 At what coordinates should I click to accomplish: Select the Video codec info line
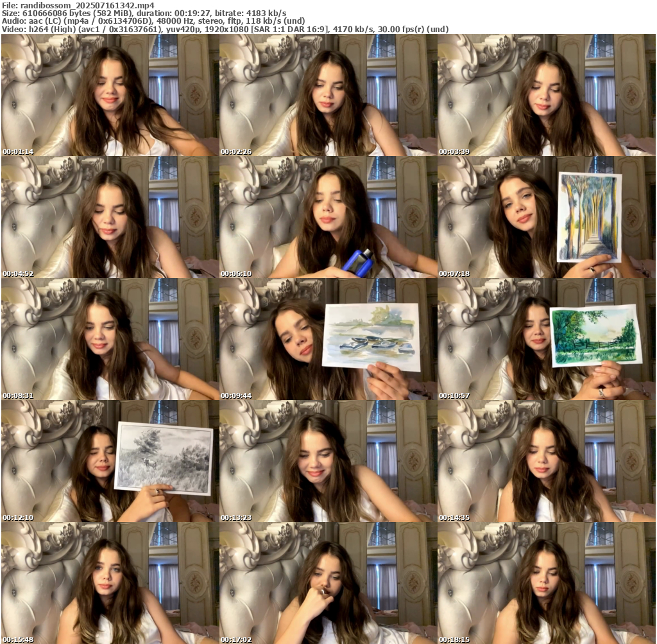[x=225, y=29]
